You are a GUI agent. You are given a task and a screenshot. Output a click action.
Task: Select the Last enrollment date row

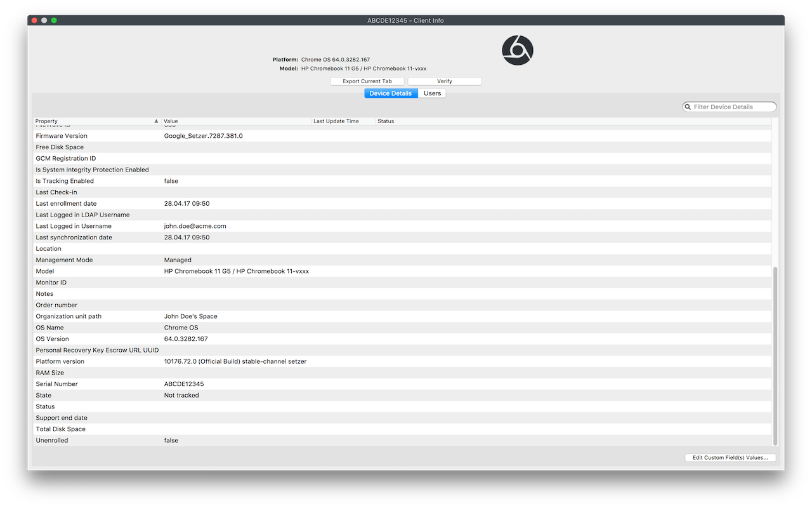click(402, 204)
